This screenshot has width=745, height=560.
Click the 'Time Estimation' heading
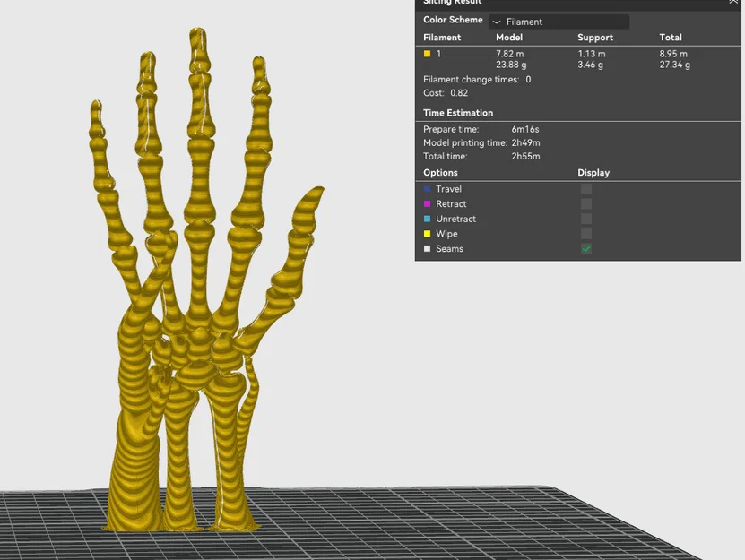coord(458,113)
